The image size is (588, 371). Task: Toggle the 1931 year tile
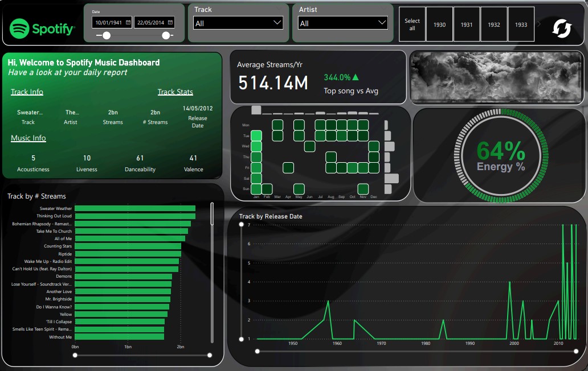coord(467,24)
